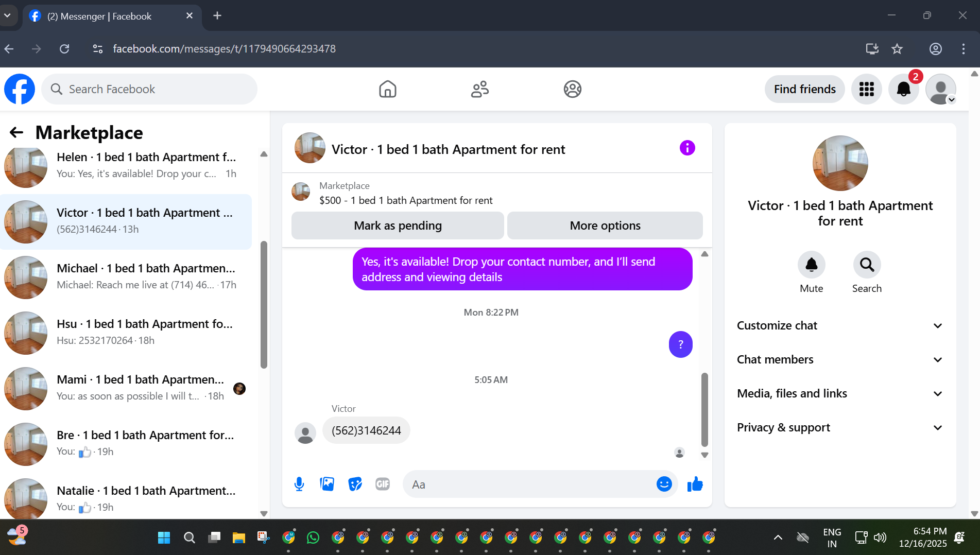980x555 pixels.
Task: Open the tab search dropdown
Action: [7, 15]
